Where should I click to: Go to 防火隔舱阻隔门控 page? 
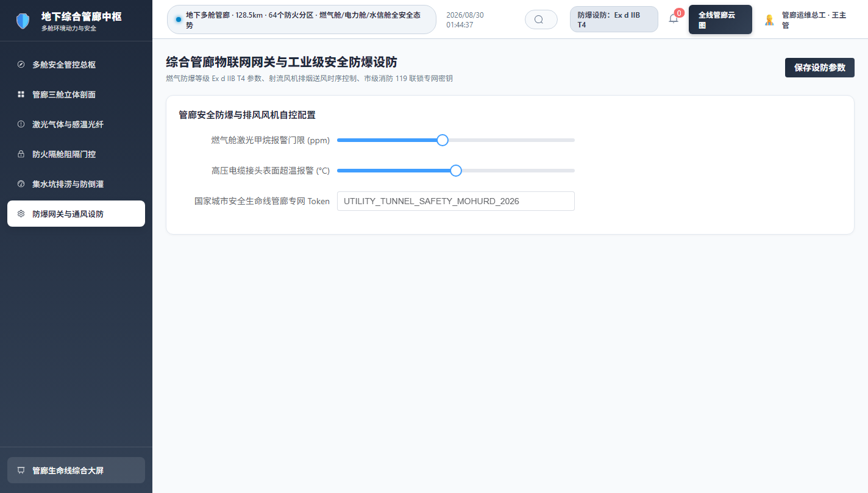click(x=76, y=154)
